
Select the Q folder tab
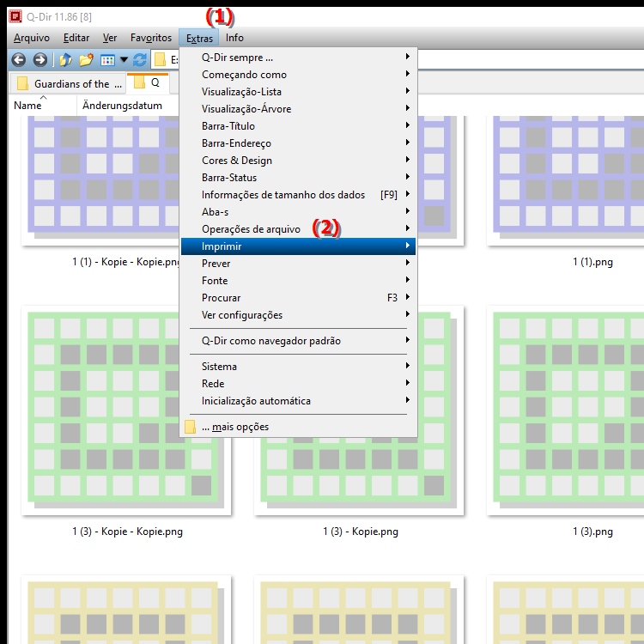click(148, 82)
